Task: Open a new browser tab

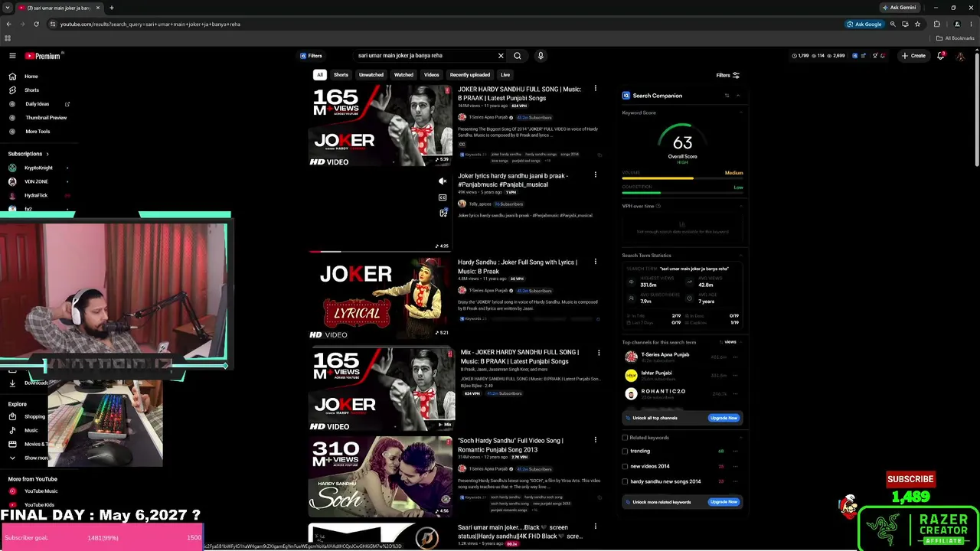Action: 111,8
